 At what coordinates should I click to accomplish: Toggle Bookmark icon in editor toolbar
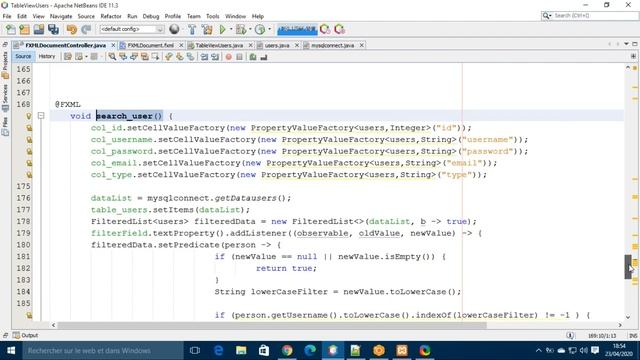(x=190, y=57)
